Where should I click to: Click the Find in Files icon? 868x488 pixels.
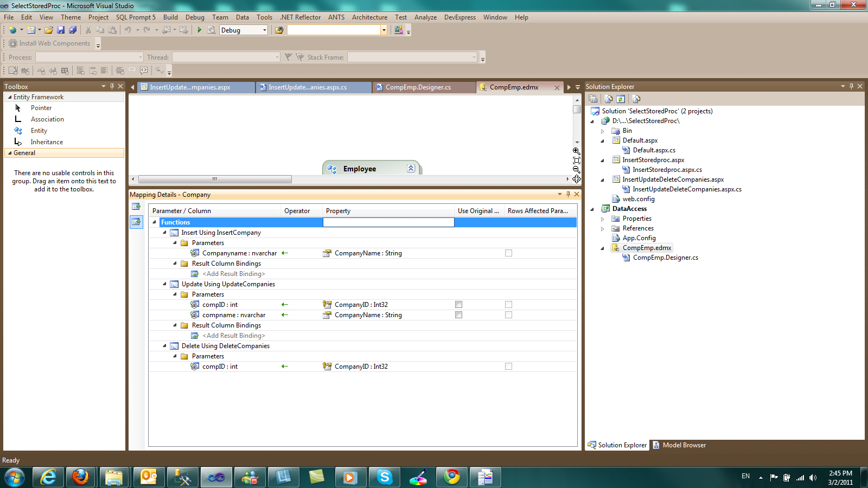(279, 30)
